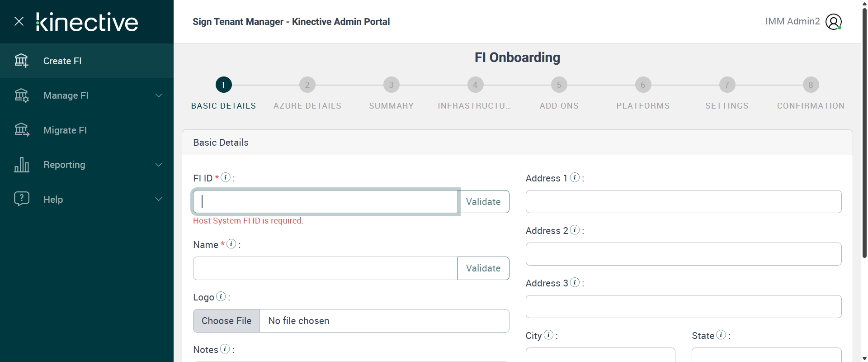
Task: Close the sidebar with the X icon
Action: coord(19,21)
